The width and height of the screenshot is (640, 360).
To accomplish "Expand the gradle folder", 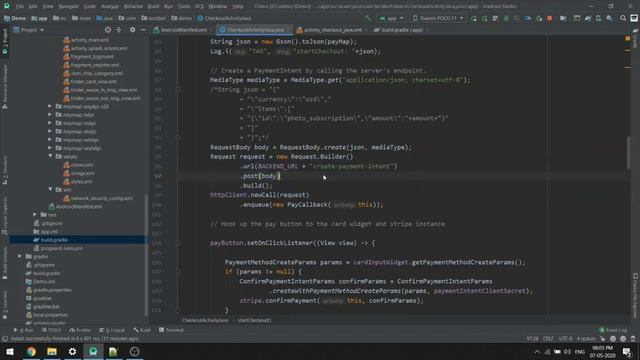I will (x=20, y=256).
